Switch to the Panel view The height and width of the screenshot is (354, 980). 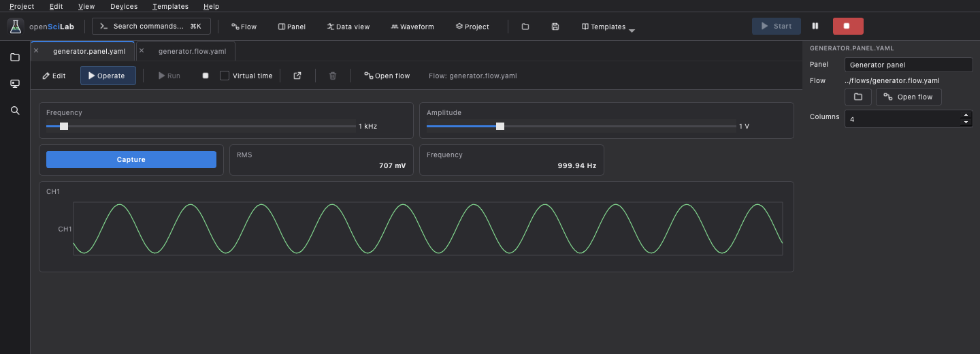pyautogui.click(x=292, y=27)
